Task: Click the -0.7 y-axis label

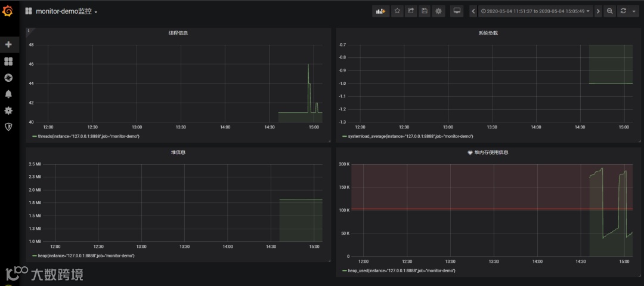Action: 342,44
